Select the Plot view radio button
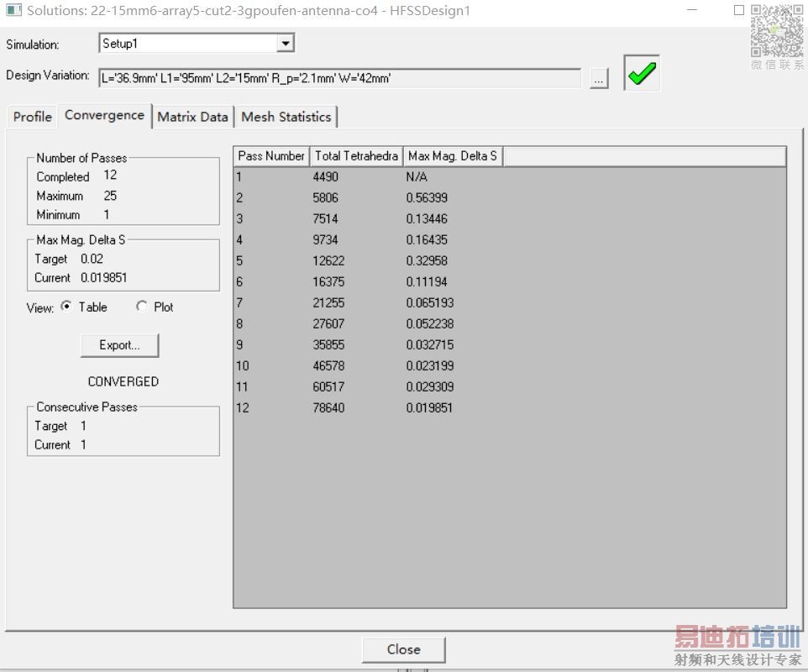The image size is (808, 672). [141, 306]
